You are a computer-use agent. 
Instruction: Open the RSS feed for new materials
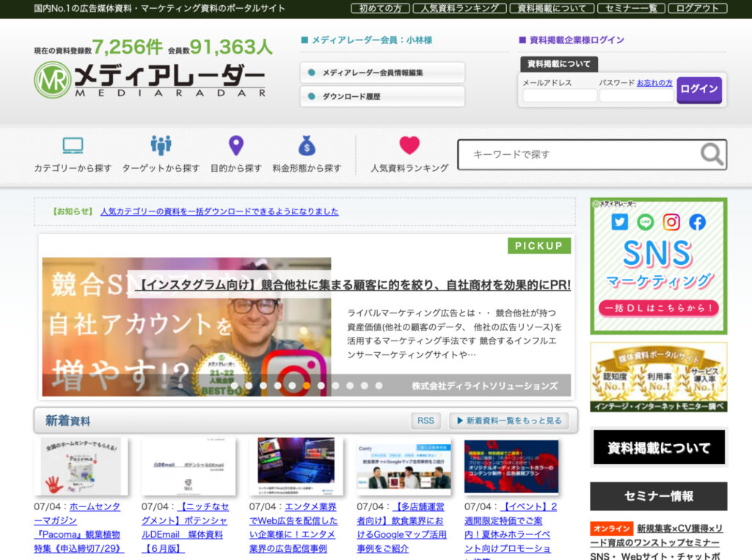pos(425,420)
